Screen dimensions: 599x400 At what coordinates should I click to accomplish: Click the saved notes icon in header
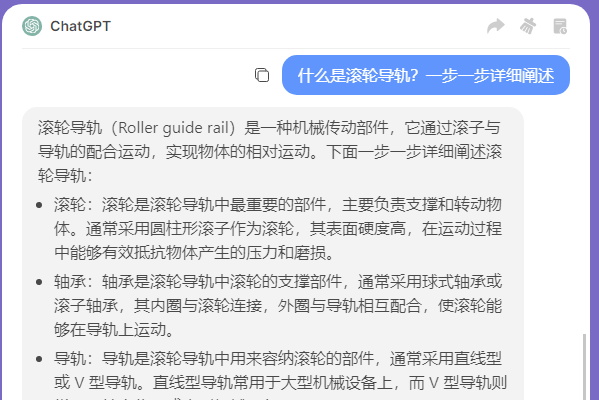[x=560, y=26]
